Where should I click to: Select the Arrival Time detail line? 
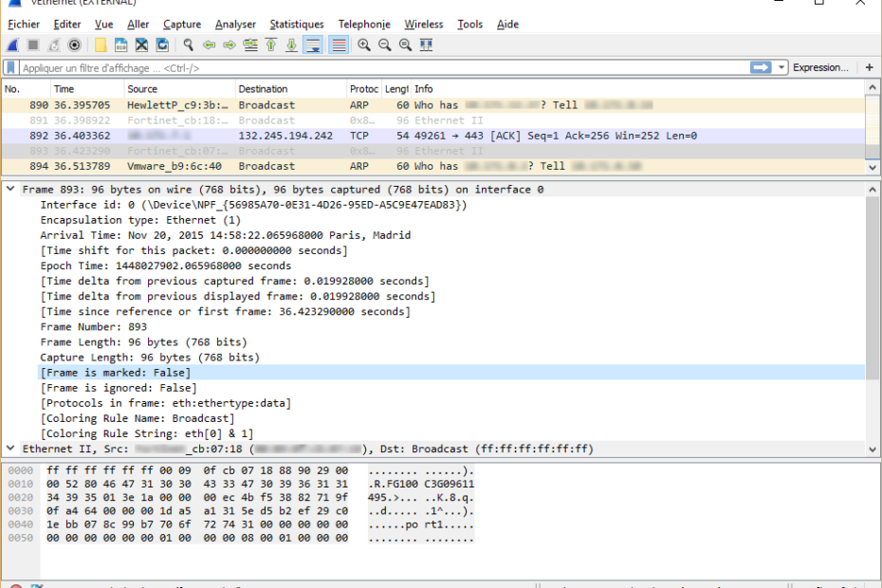[225, 235]
